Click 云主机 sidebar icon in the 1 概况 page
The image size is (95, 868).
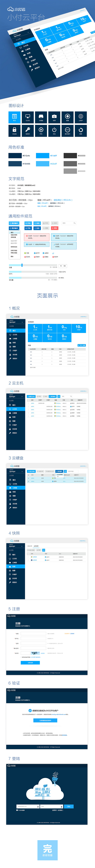point(10,335)
